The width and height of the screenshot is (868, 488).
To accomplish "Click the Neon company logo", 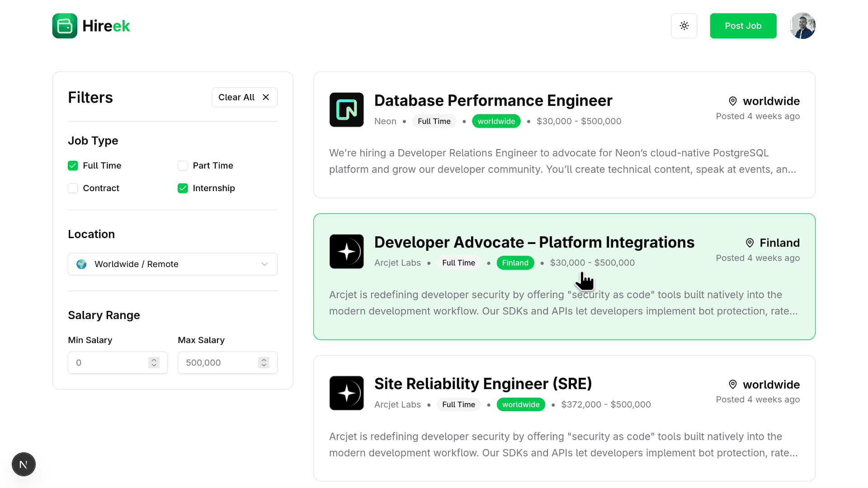I will (346, 110).
